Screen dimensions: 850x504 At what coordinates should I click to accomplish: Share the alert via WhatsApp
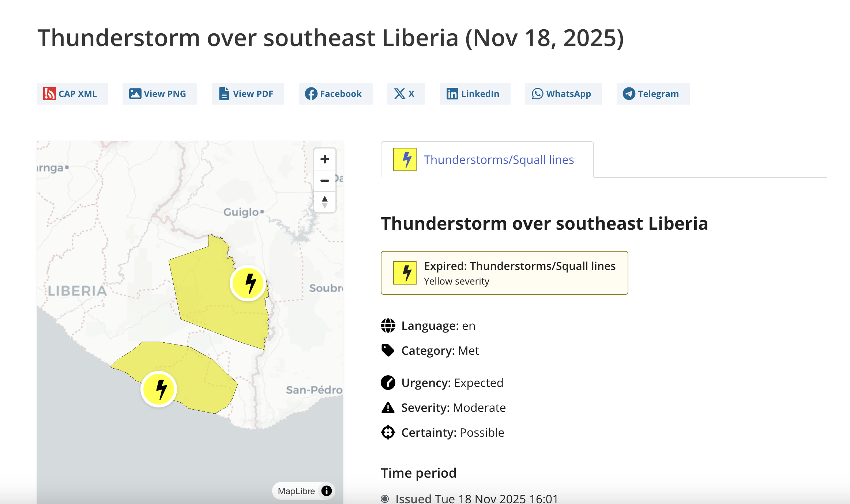click(563, 94)
